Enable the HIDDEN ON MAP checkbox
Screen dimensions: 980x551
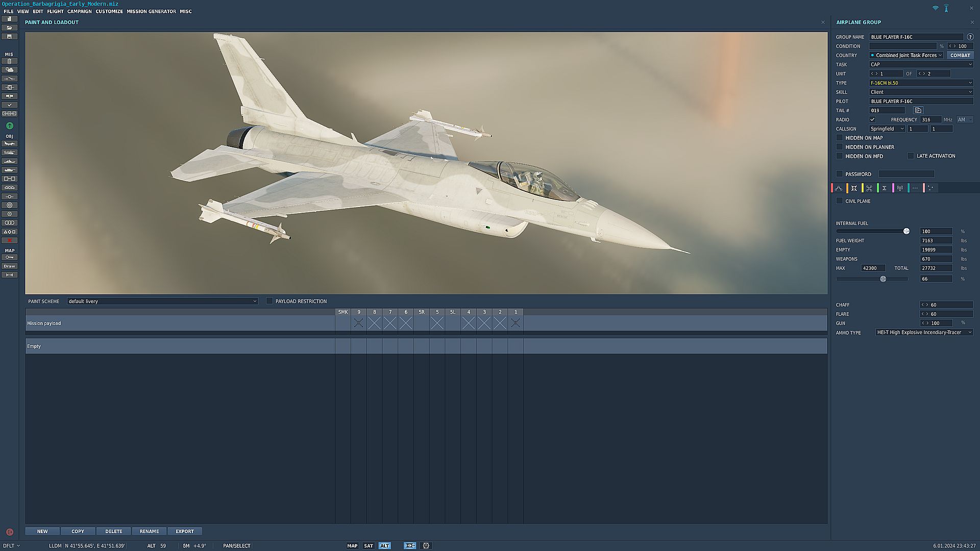[840, 137]
